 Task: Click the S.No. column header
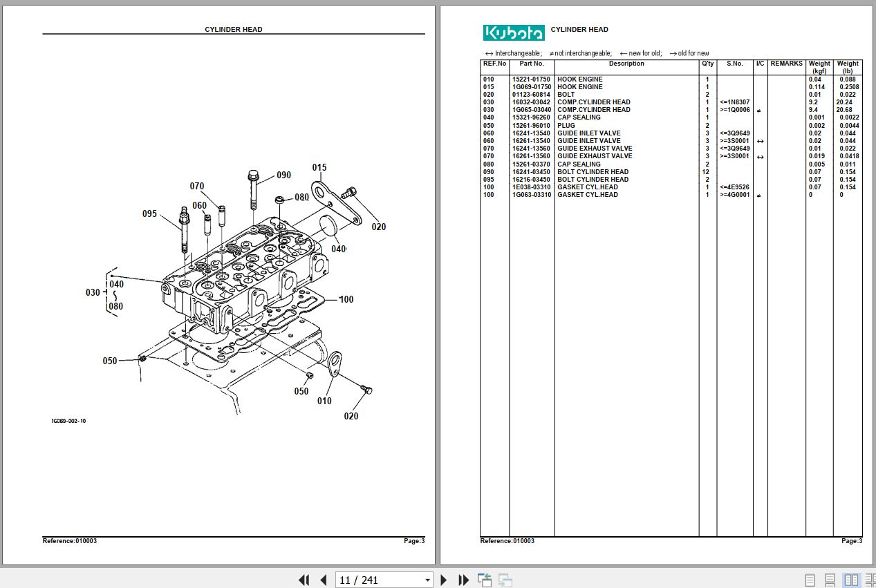point(735,64)
